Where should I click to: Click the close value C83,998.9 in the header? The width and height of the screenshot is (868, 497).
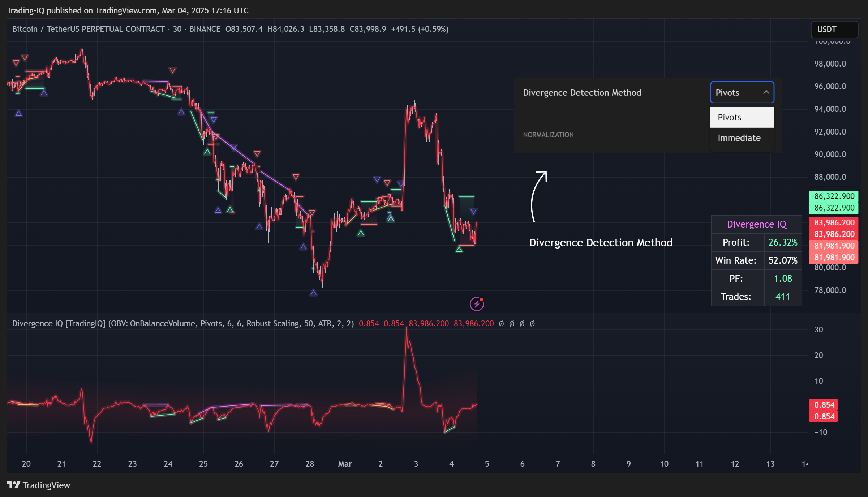pyautogui.click(x=368, y=29)
